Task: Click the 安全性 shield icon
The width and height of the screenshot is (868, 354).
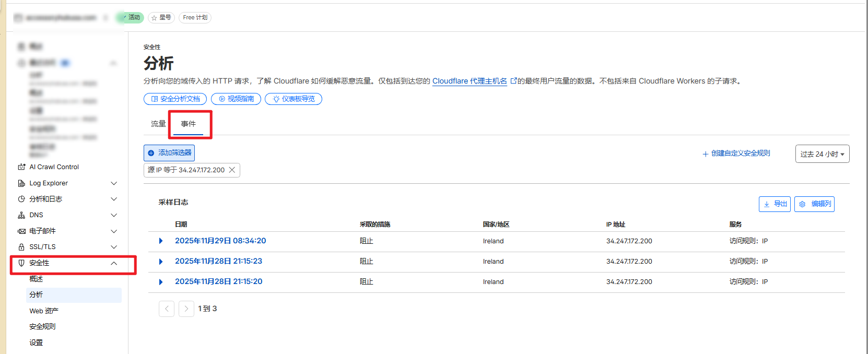Action: (21, 263)
